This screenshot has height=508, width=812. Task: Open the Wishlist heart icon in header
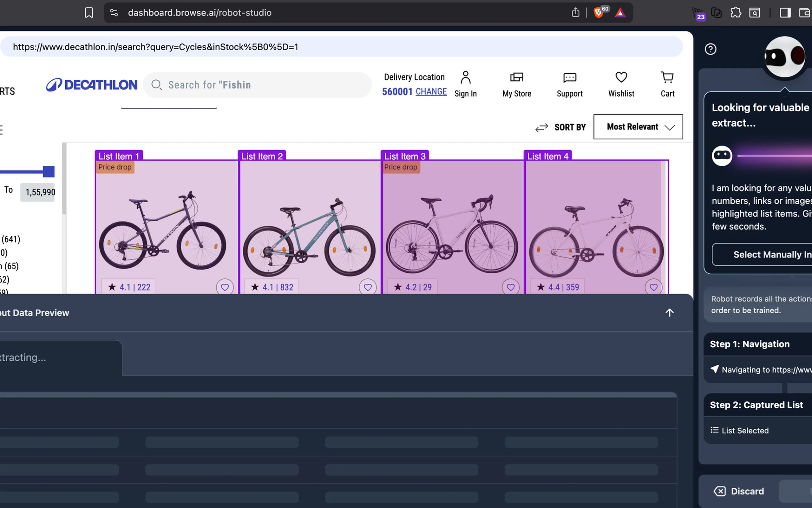pyautogui.click(x=621, y=77)
